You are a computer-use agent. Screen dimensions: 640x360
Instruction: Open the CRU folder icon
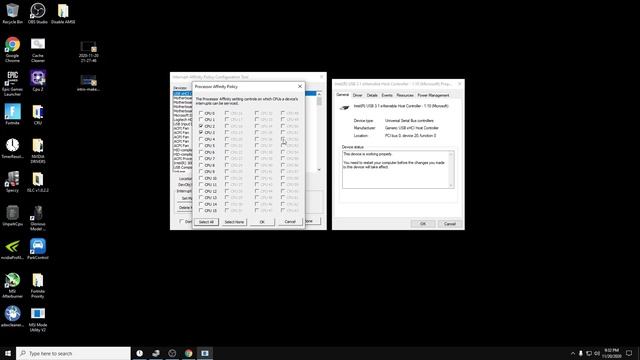pyautogui.click(x=38, y=114)
